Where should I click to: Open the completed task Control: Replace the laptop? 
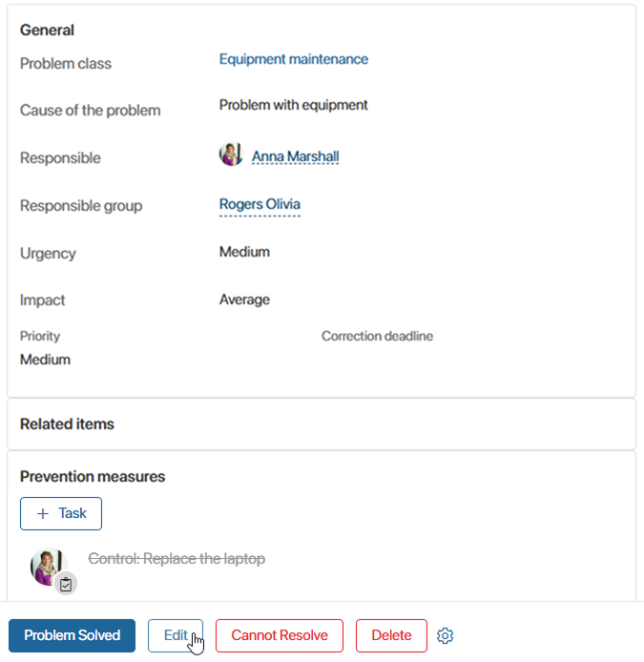(x=177, y=559)
